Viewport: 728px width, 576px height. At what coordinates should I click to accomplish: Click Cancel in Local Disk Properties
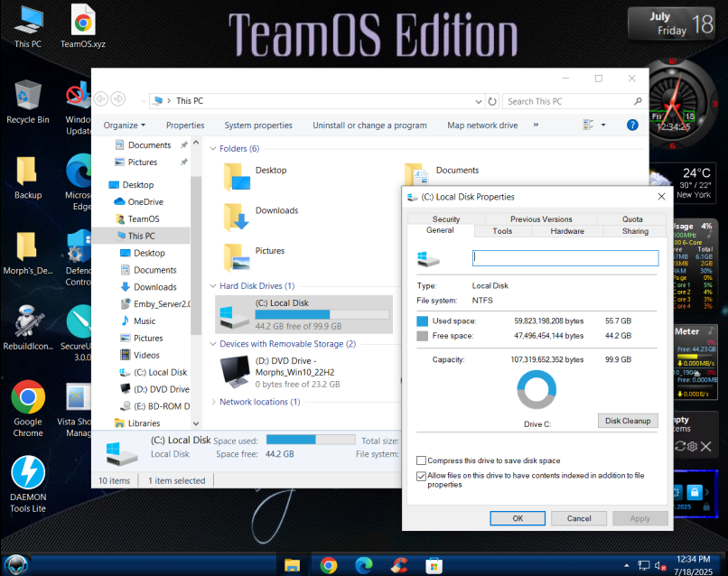click(579, 518)
